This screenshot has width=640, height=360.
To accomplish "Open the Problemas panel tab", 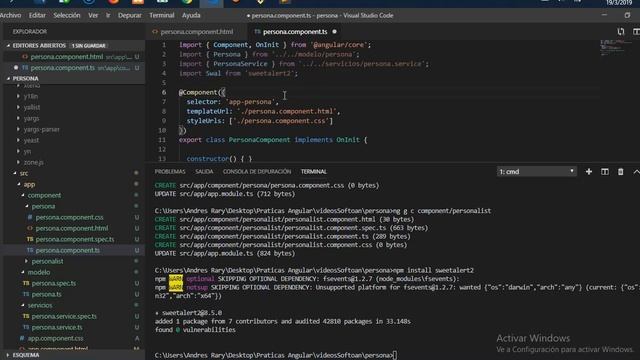I will (x=170, y=172).
